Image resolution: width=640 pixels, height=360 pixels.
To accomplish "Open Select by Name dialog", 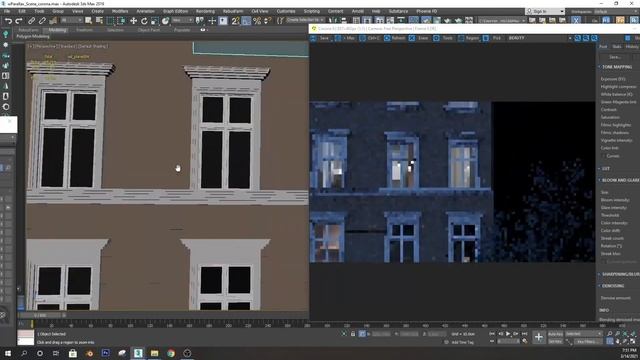I will (x=99, y=20).
